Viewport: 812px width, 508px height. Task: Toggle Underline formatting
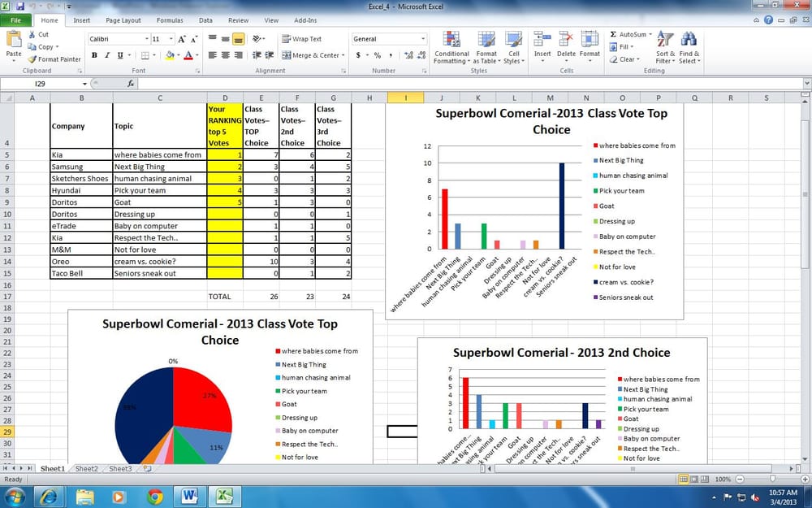[x=120, y=55]
